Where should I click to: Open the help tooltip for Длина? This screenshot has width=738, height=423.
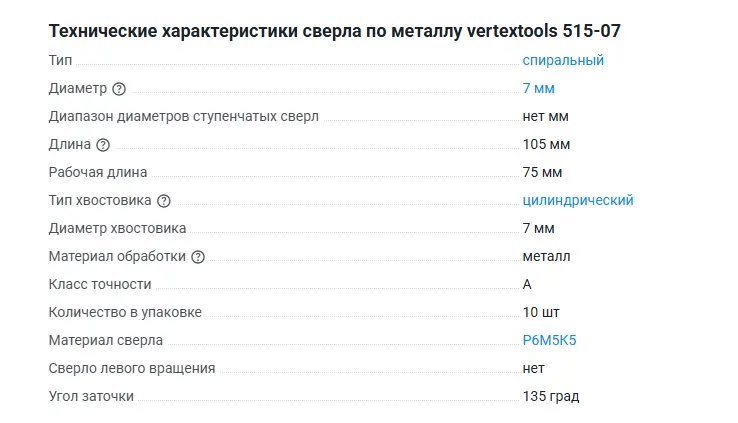(x=103, y=145)
